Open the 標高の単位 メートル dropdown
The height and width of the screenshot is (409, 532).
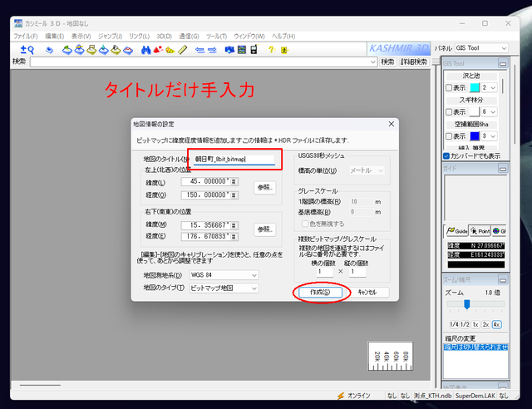[x=367, y=170]
